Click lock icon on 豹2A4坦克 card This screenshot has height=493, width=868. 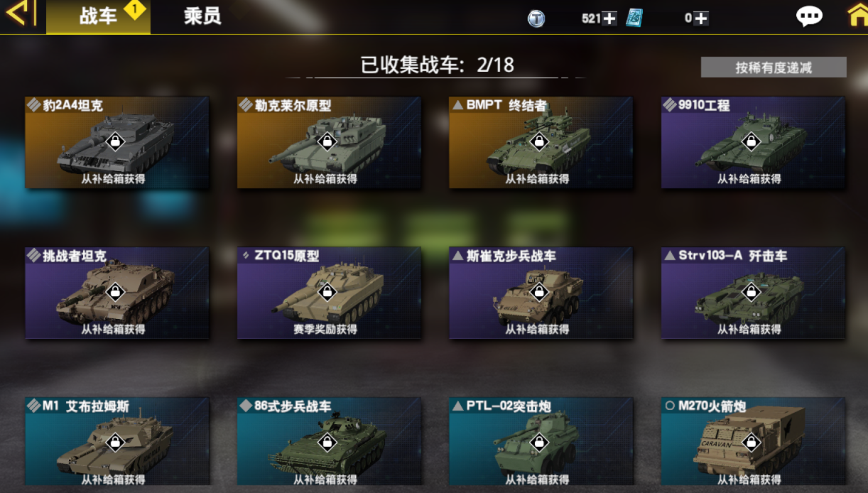114,141
